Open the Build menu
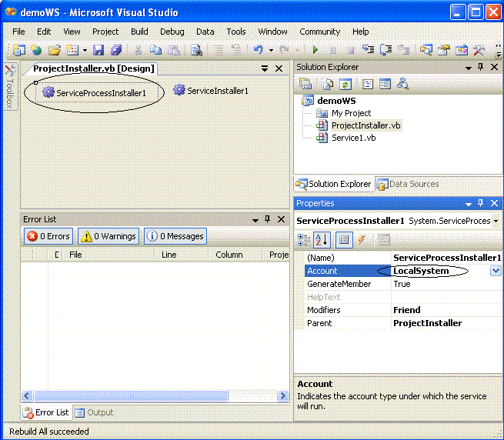504x440 pixels. (x=139, y=32)
